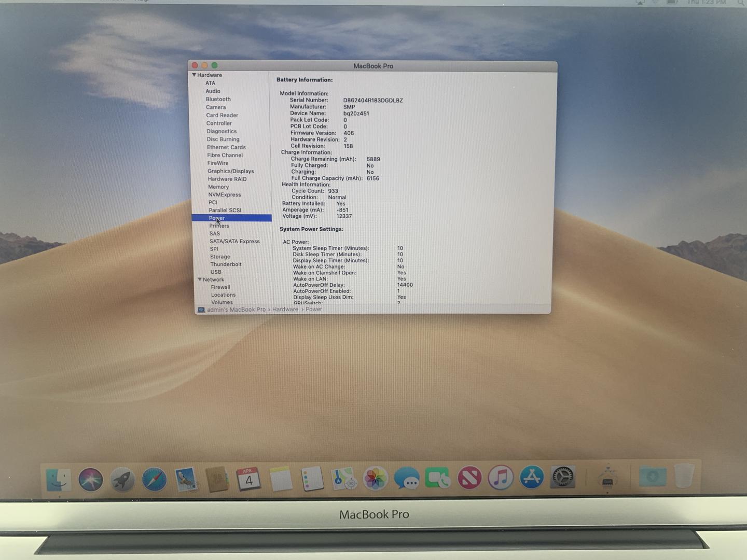Select Bluetooth in sidebar
This screenshot has width=747, height=560.
pyautogui.click(x=218, y=99)
